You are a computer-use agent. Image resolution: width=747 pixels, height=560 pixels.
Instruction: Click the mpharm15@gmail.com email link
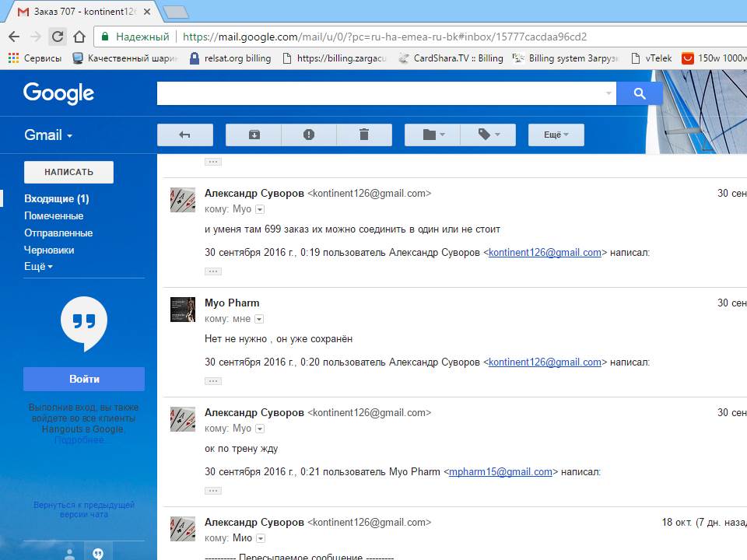click(500, 472)
